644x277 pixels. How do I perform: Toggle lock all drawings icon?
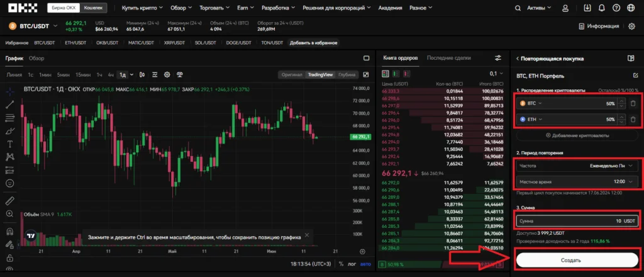[10, 258]
